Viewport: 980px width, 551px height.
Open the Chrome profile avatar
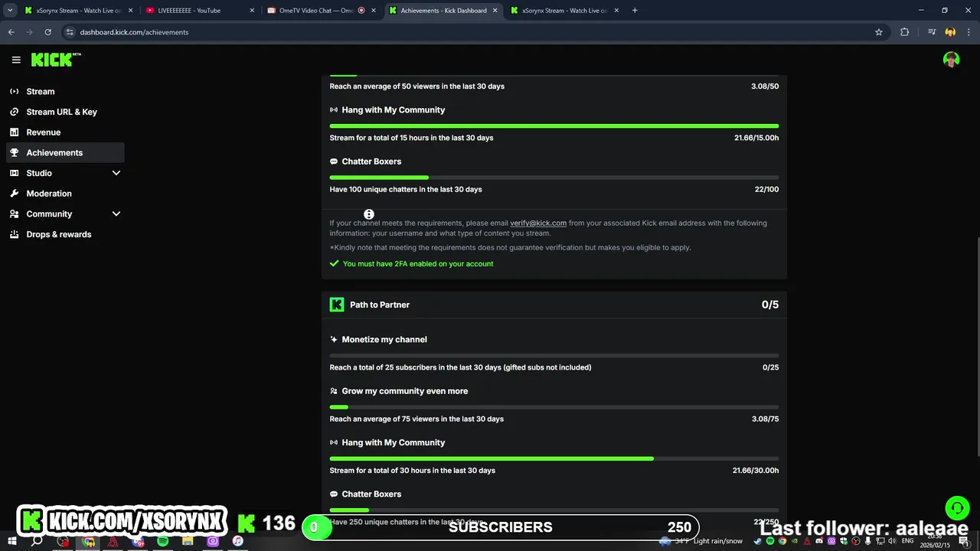[950, 32]
